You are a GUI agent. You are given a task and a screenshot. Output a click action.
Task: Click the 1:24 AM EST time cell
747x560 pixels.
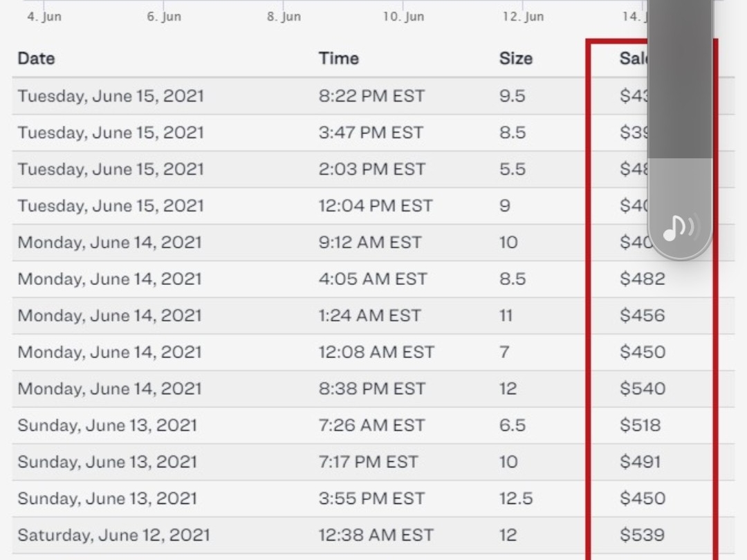[x=369, y=315]
